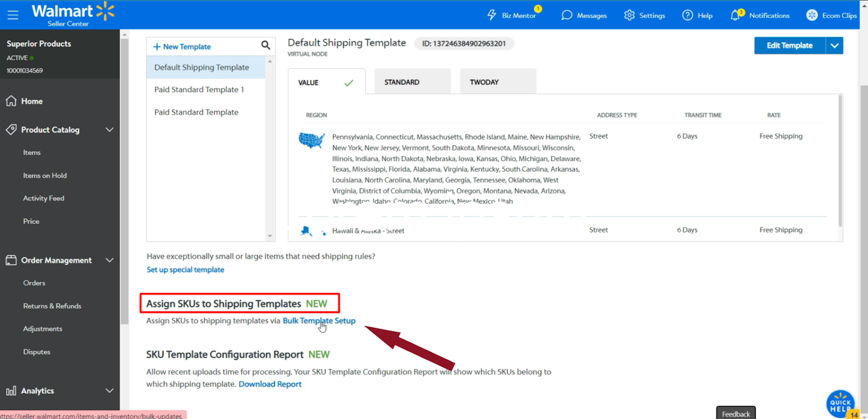Click the Download Report link
The image size is (868, 419).
coord(270,384)
